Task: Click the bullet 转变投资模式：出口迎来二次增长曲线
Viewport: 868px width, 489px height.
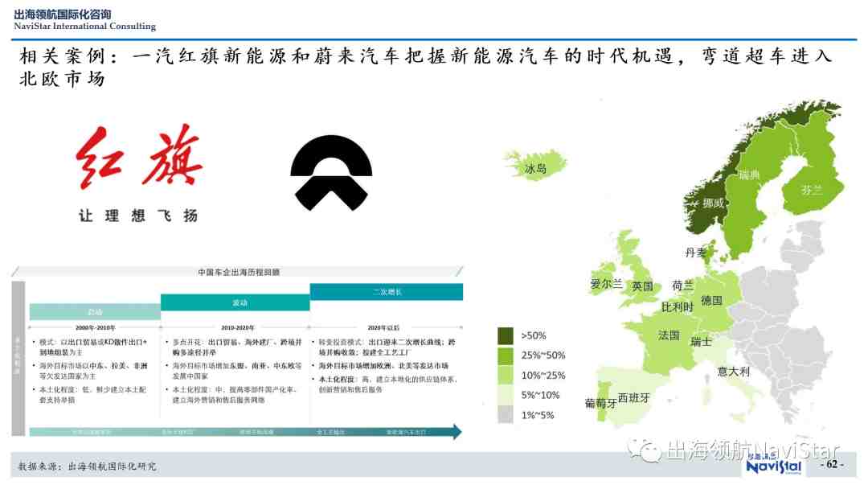Action: pyautogui.click(x=385, y=347)
